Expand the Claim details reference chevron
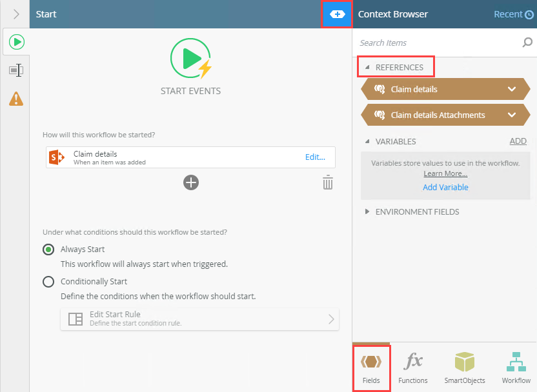Image resolution: width=537 pixels, height=392 pixels. (512, 89)
